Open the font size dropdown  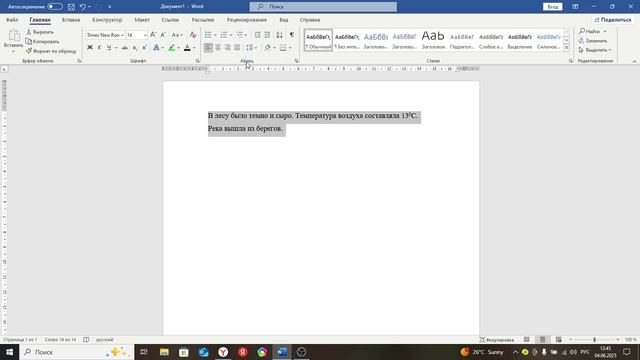point(145,35)
